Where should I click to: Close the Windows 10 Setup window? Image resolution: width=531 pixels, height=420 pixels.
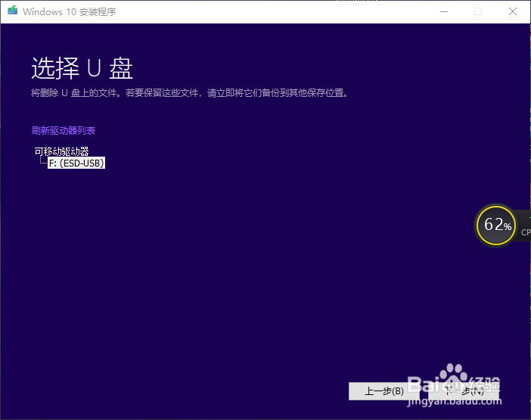click(x=513, y=12)
